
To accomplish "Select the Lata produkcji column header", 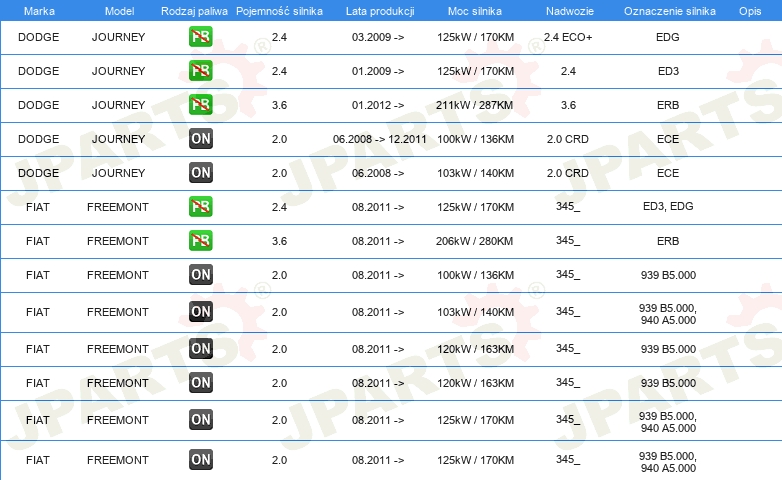I will click(380, 11).
